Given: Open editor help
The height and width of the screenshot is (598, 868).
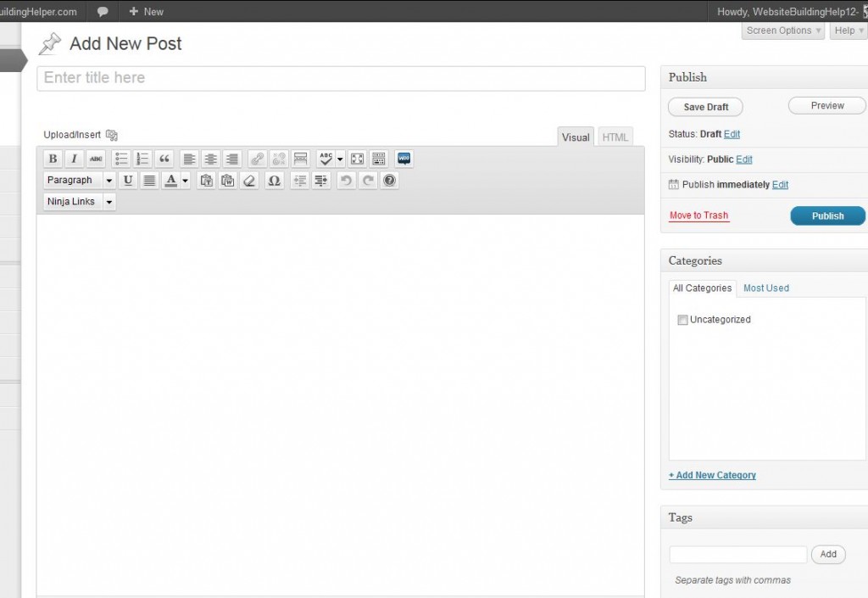Looking at the screenshot, I should [390, 181].
